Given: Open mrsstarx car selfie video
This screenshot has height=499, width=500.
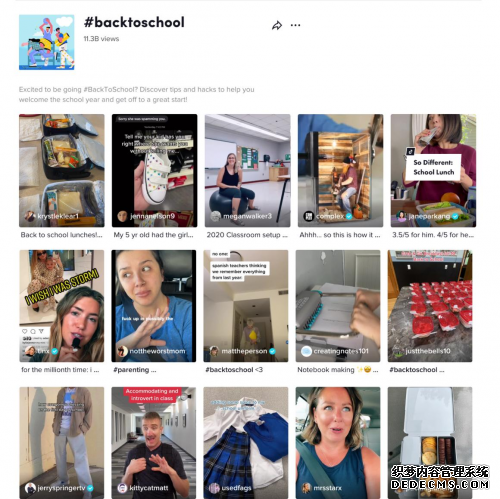Looking at the screenshot, I should pos(338,443).
